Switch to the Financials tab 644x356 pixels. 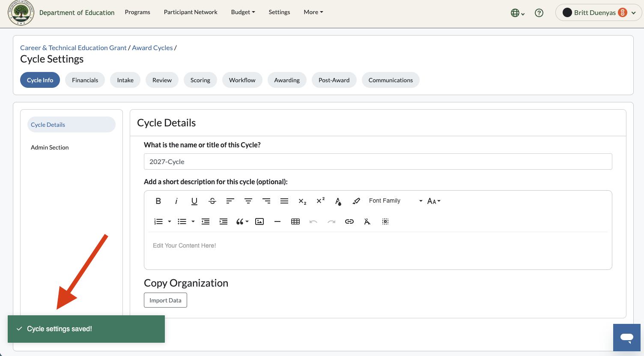click(85, 80)
